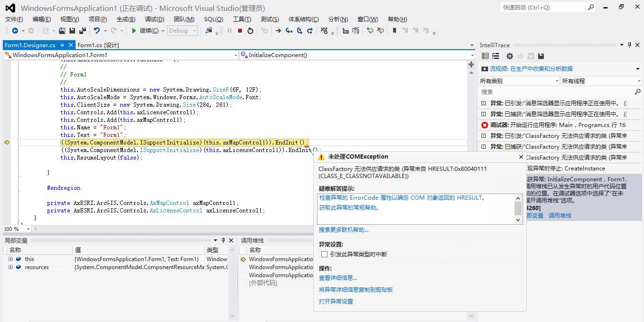Viewport: 644px width, 322px height.
Task: Pin the IntelliTrace panel
Action: coord(630,45)
